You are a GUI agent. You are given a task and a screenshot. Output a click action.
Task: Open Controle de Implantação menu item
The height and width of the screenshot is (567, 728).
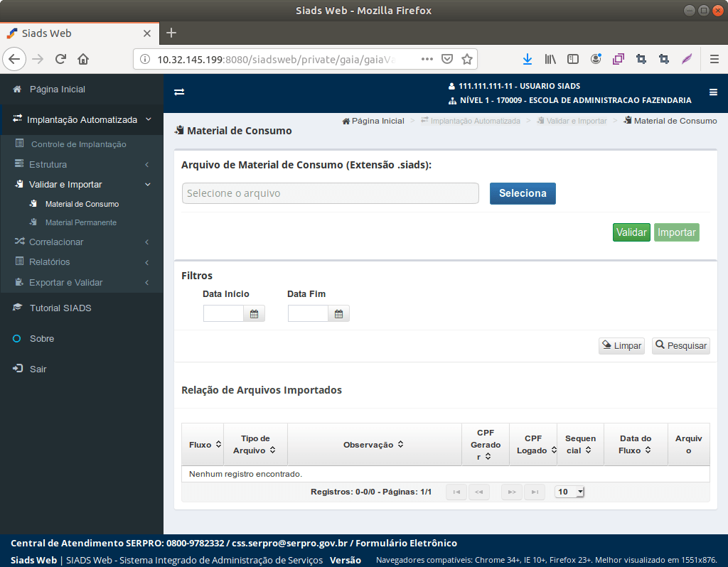pyautogui.click(x=78, y=144)
